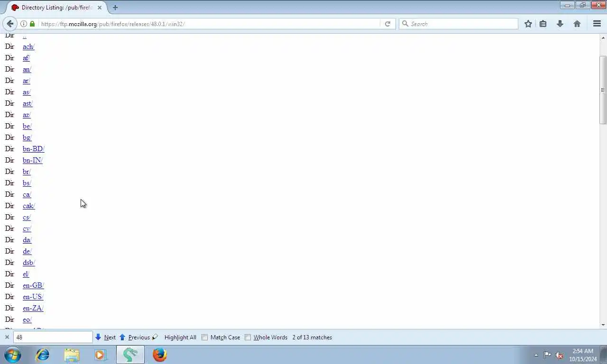Open the Windows Start button
This screenshot has width=607, height=364.
13,355
